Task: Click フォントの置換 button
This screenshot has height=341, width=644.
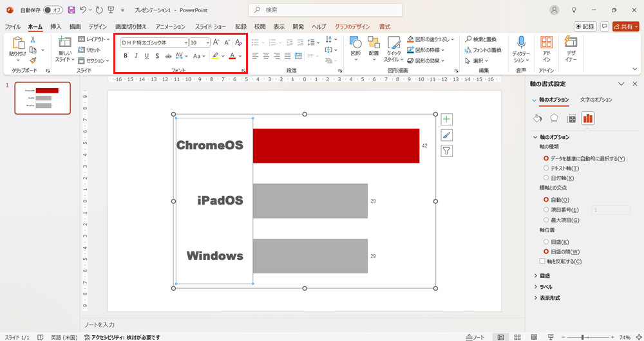Action: pos(483,50)
